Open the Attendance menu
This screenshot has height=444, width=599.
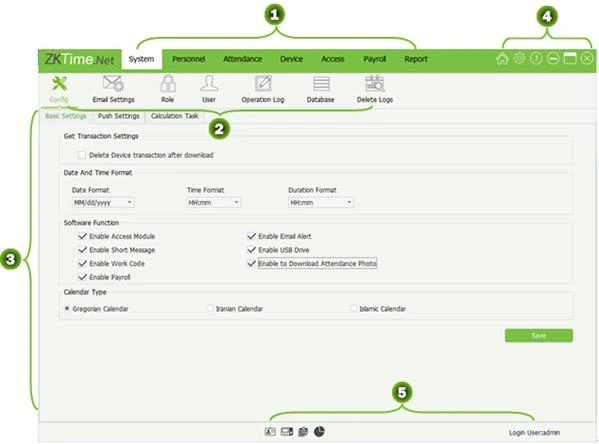tap(243, 59)
